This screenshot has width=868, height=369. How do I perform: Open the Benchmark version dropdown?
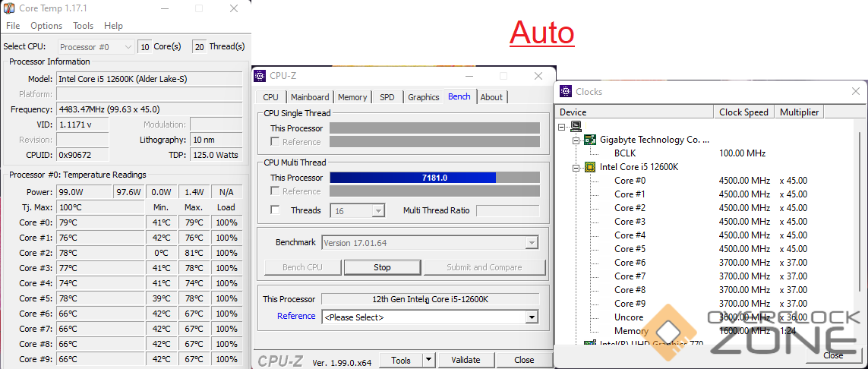pyautogui.click(x=430, y=242)
